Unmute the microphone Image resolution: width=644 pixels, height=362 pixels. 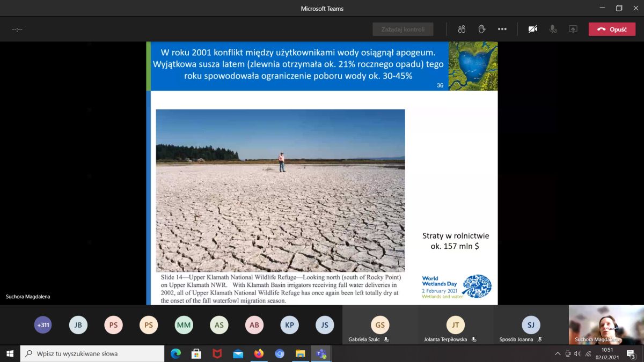(553, 29)
